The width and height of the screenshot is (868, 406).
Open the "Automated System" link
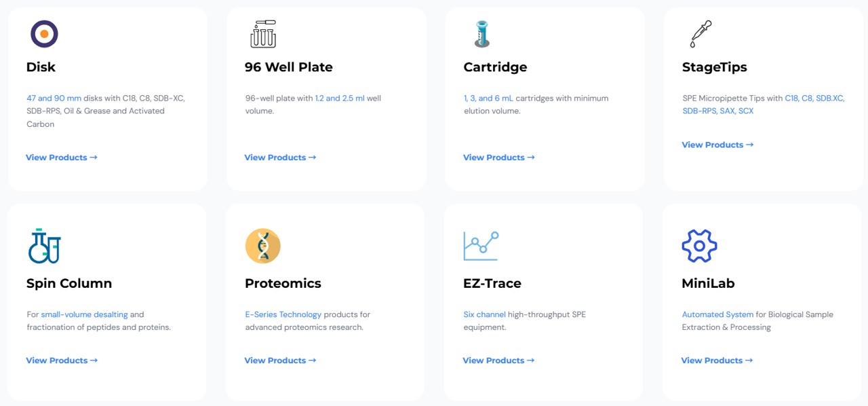click(x=717, y=315)
